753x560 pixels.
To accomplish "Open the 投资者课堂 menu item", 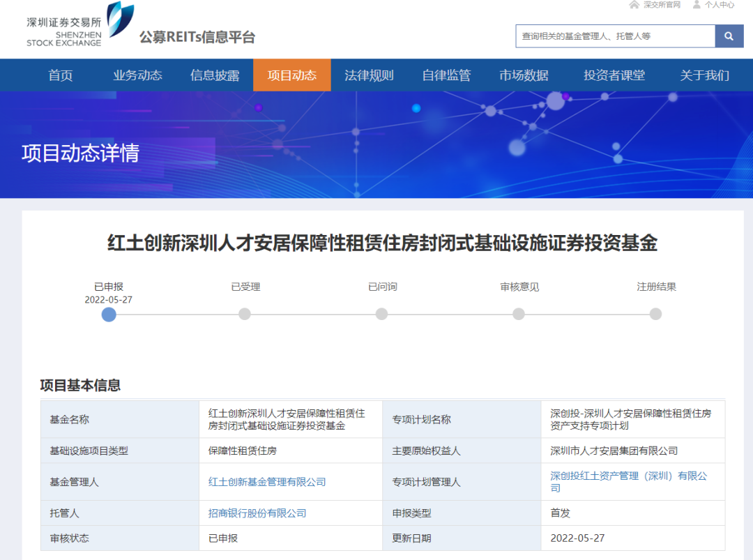I will pos(614,75).
